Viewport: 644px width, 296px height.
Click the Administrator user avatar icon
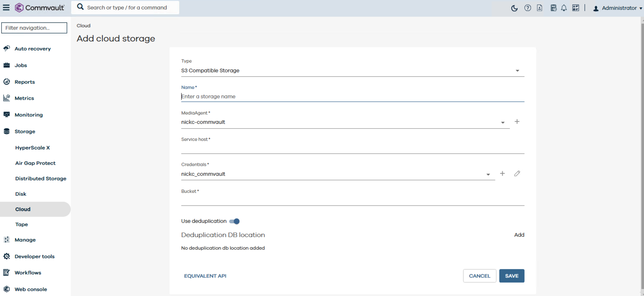pyautogui.click(x=596, y=8)
